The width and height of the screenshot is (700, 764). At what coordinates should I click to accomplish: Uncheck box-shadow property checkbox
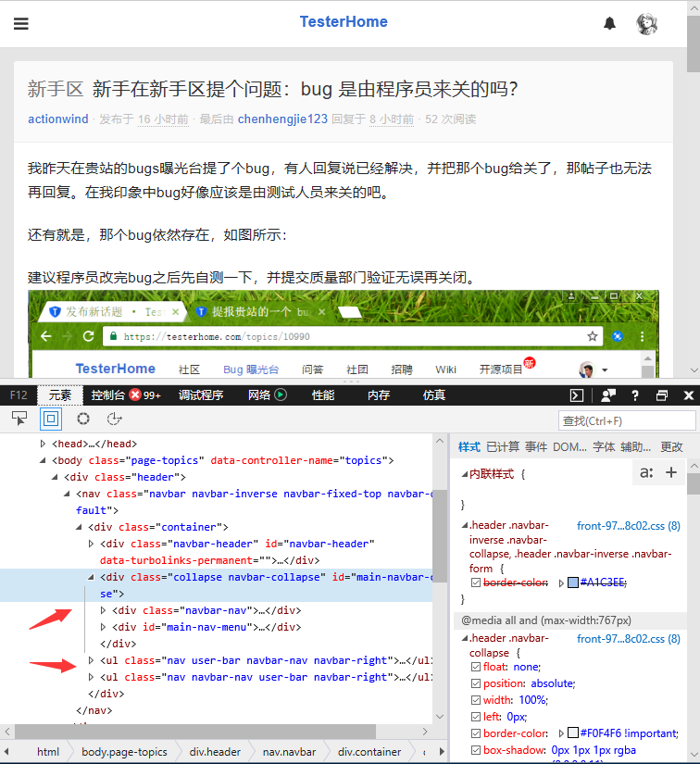click(x=476, y=750)
